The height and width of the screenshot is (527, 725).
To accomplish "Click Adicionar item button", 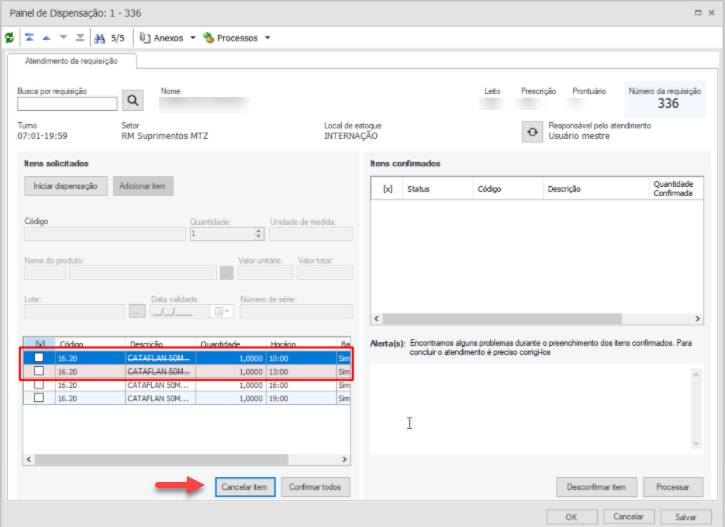I will coord(143,186).
